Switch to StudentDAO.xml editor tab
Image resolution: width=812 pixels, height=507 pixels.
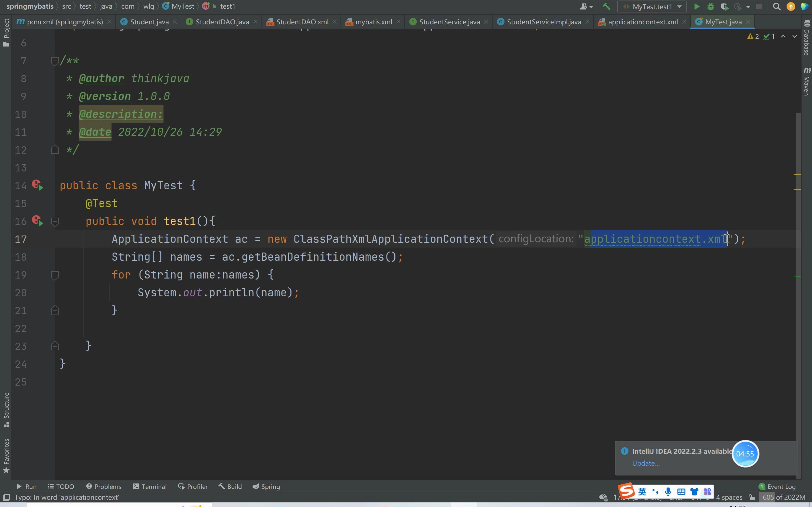302,22
